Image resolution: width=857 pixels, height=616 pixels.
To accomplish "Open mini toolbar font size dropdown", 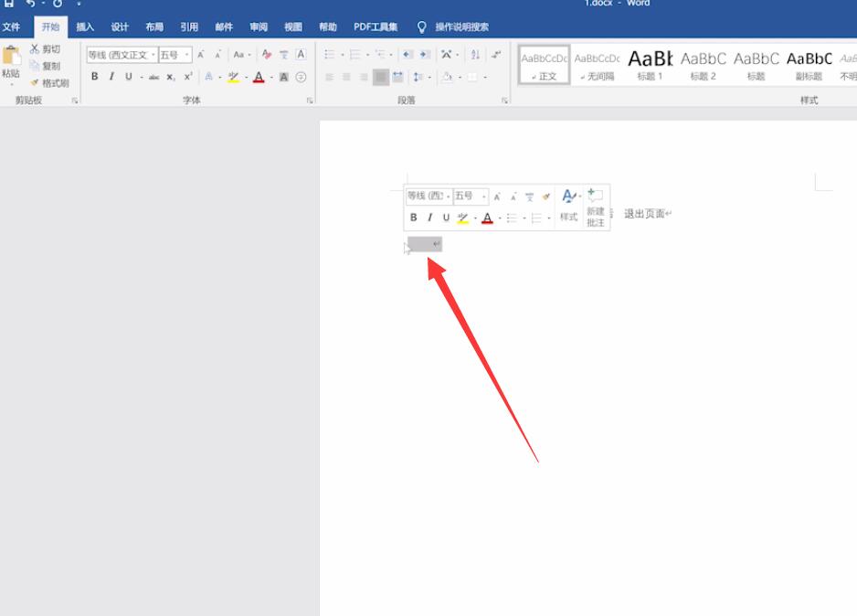I will (484, 196).
